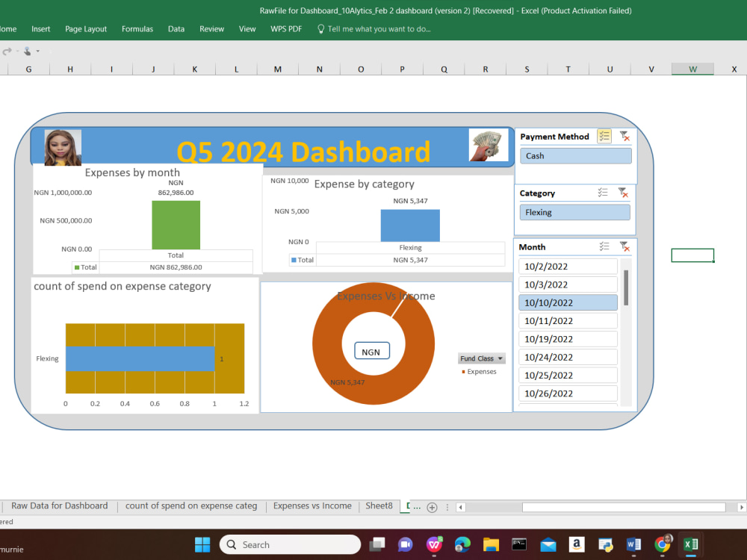747x560 pixels.
Task: Click the Month slicer scrollbar thumb
Action: pos(626,287)
